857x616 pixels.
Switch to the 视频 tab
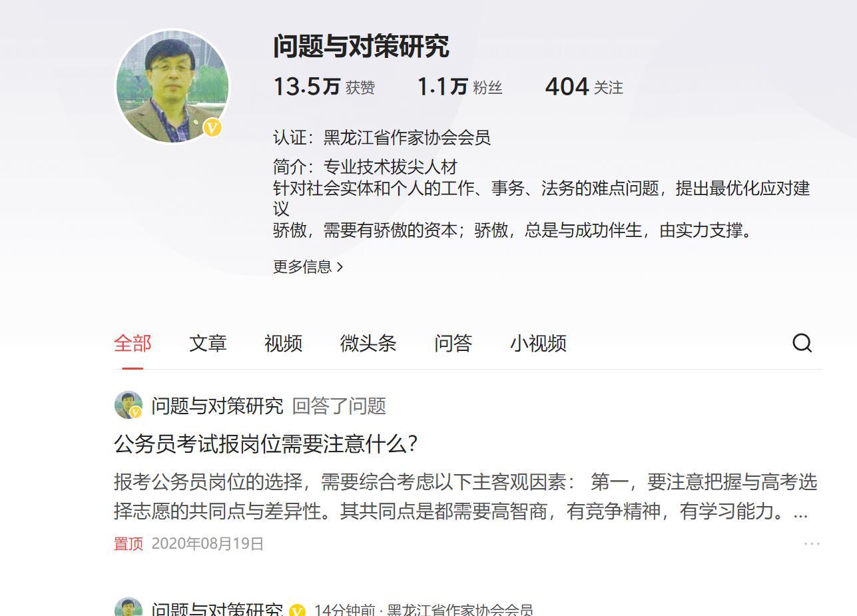[x=283, y=344]
